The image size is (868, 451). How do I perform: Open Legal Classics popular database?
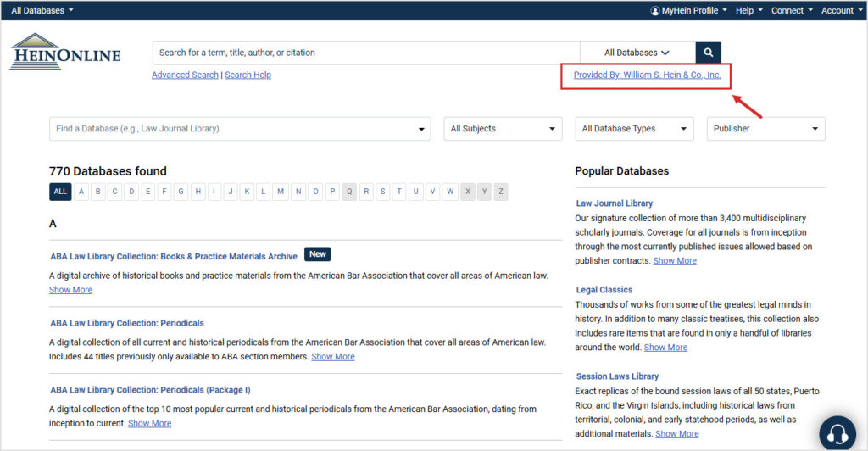(604, 289)
